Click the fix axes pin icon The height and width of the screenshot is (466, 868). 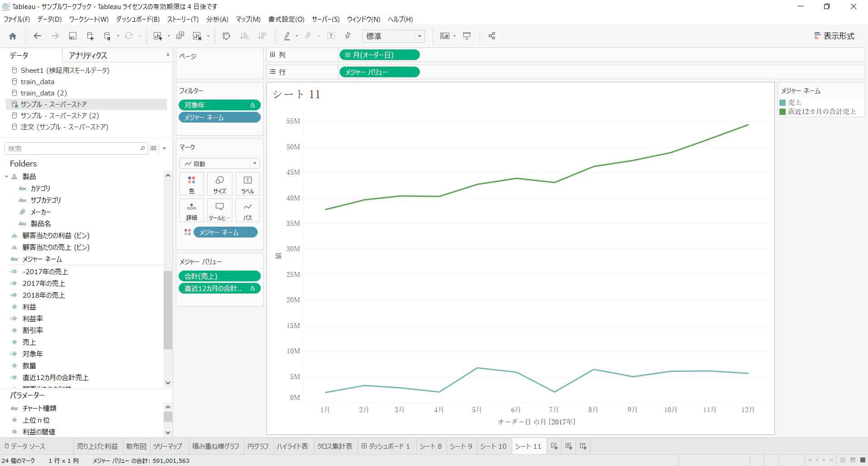(348, 36)
